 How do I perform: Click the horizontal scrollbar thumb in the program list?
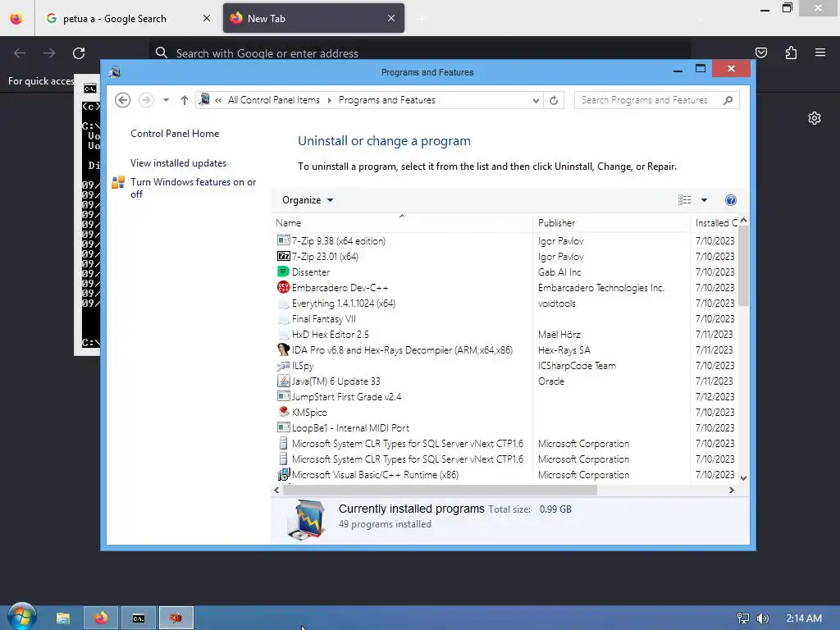(440, 491)
